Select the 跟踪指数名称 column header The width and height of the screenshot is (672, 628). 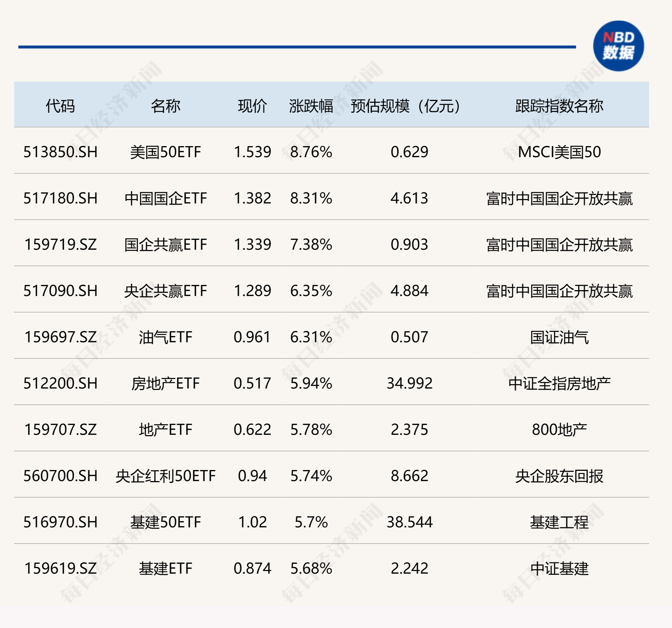pos(559,106)
